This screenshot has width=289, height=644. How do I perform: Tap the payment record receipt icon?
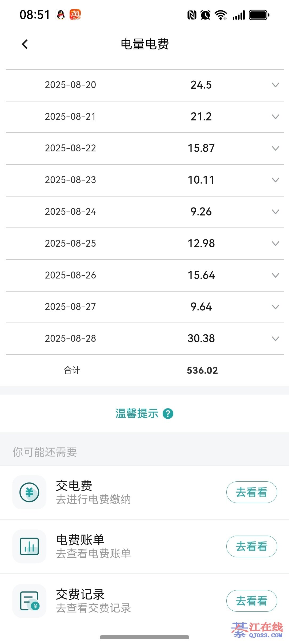tap(29, 601)
